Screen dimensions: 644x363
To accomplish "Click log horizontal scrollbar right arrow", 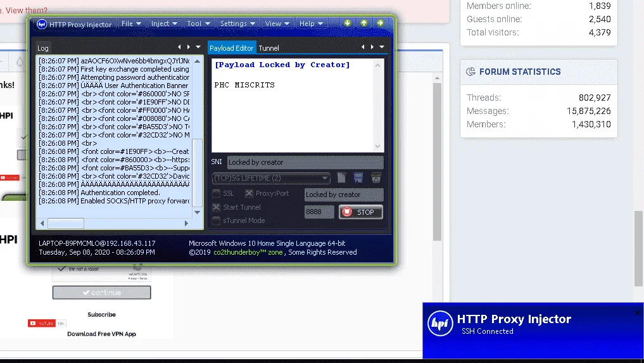I will click(186, 223).
